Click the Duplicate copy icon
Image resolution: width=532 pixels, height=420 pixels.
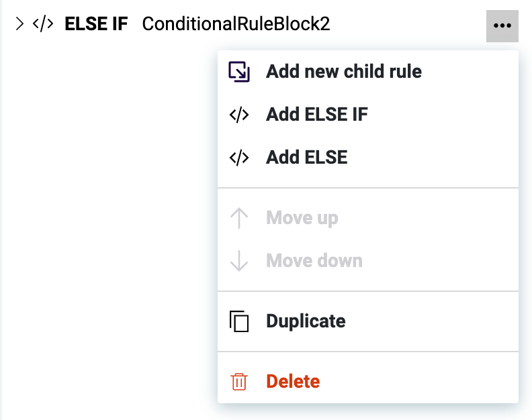coord(239,321)
